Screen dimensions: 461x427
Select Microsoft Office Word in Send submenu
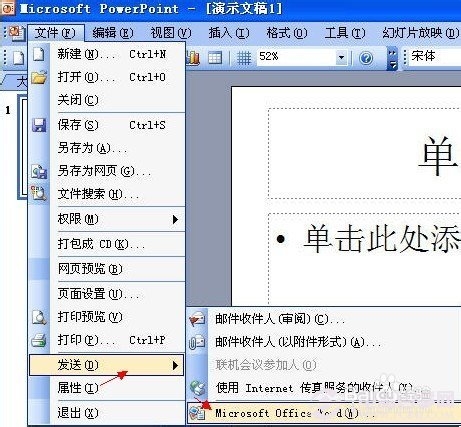(x=324, y=413)
